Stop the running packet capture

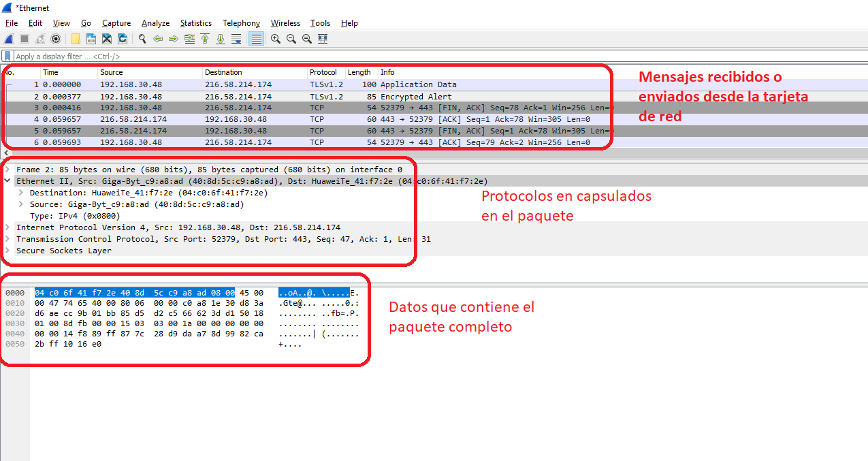pos(25,39)
